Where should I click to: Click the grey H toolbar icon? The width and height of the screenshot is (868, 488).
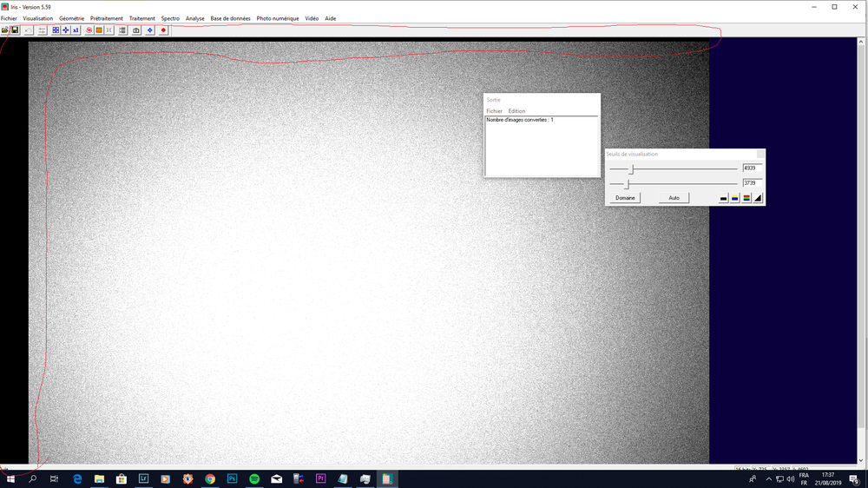pyautogui.click(x=109, y=30)
